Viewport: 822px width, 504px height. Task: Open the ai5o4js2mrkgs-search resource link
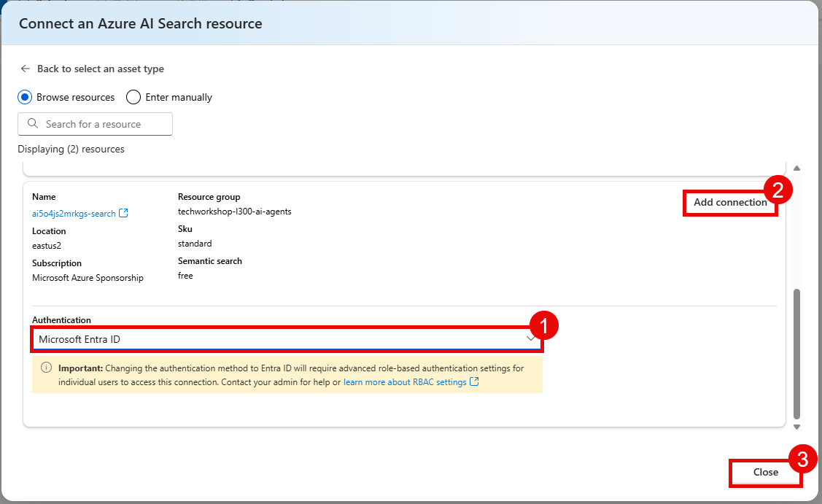[75, 213]
